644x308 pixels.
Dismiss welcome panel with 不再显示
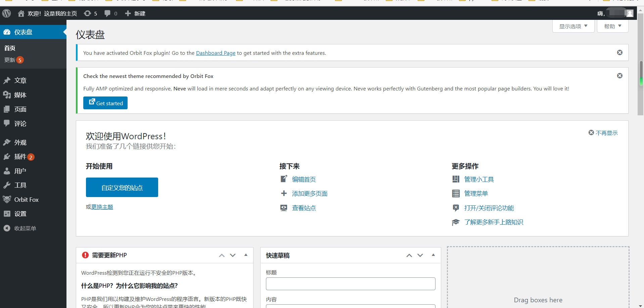pyautogui.click(x=603, y=133)
